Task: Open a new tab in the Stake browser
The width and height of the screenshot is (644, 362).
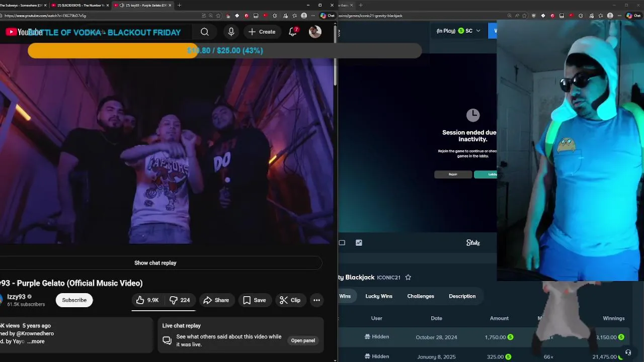Action: point(361,5)
